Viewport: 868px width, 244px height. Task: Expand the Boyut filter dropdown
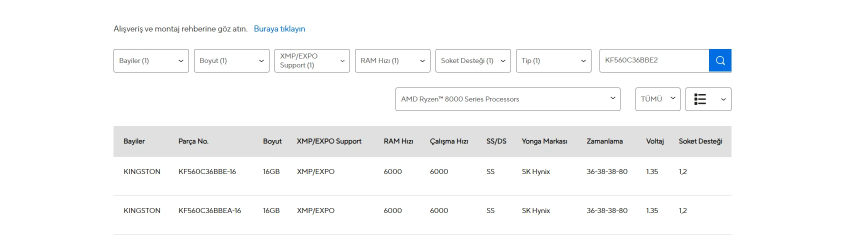pos(231,60)
